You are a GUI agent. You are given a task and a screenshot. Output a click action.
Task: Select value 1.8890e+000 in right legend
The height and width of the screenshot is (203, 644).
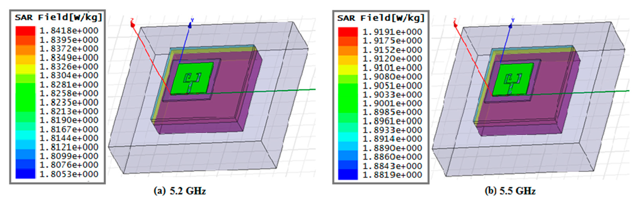pos(392,148)
